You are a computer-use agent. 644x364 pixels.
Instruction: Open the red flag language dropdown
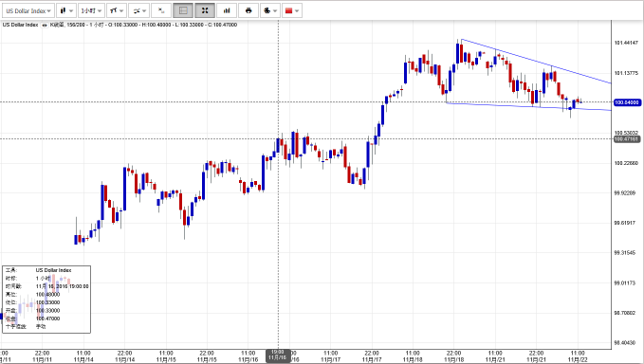point(292,10)
